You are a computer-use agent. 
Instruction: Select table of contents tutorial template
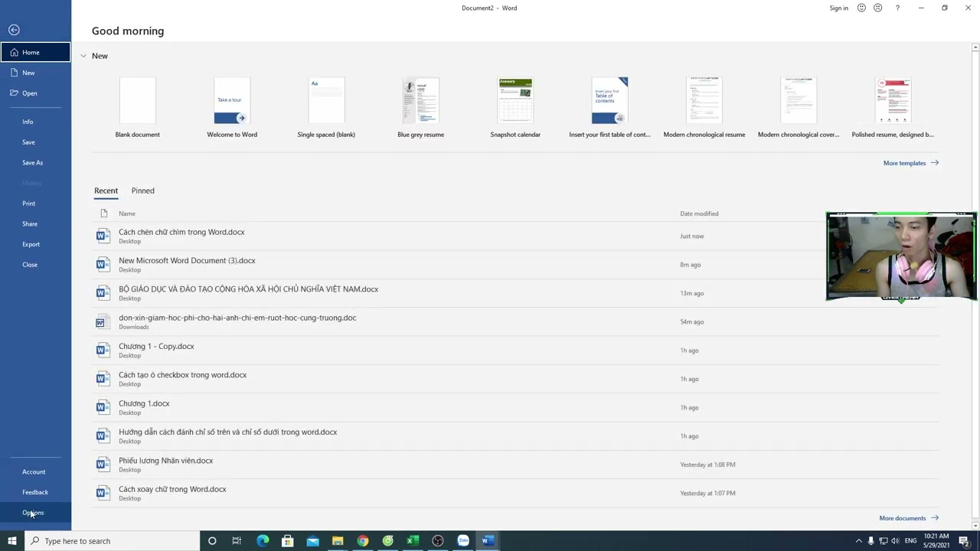pyautogui.click(x=609, y=107)
